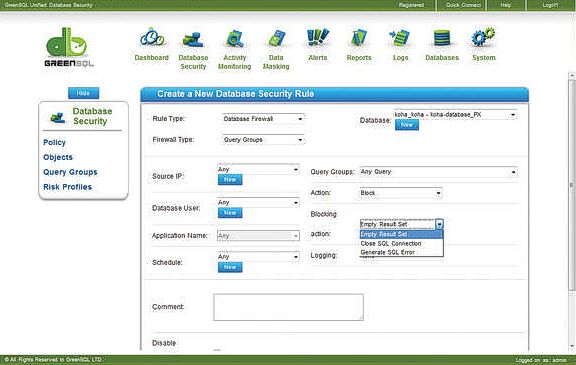Click New button under Database User

coord(230,213)
